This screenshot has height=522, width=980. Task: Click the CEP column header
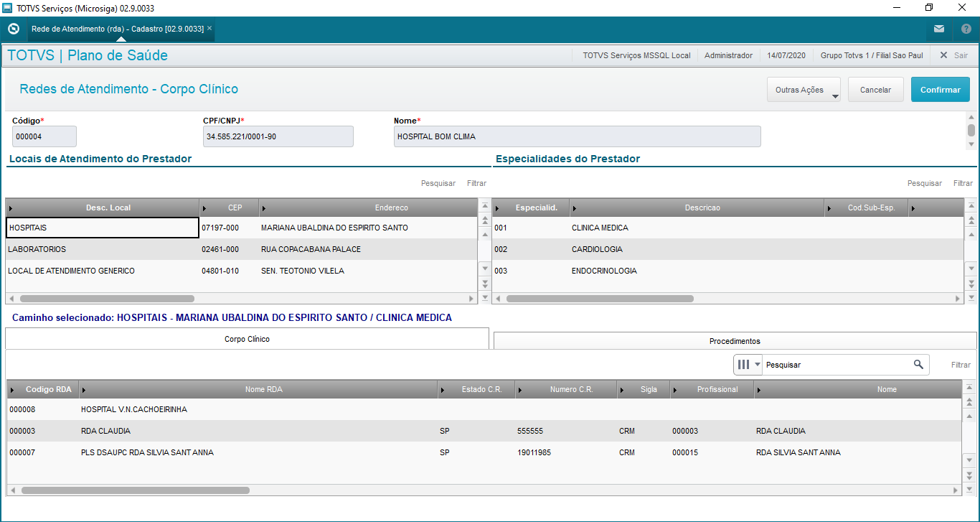[x=229, y=208]
